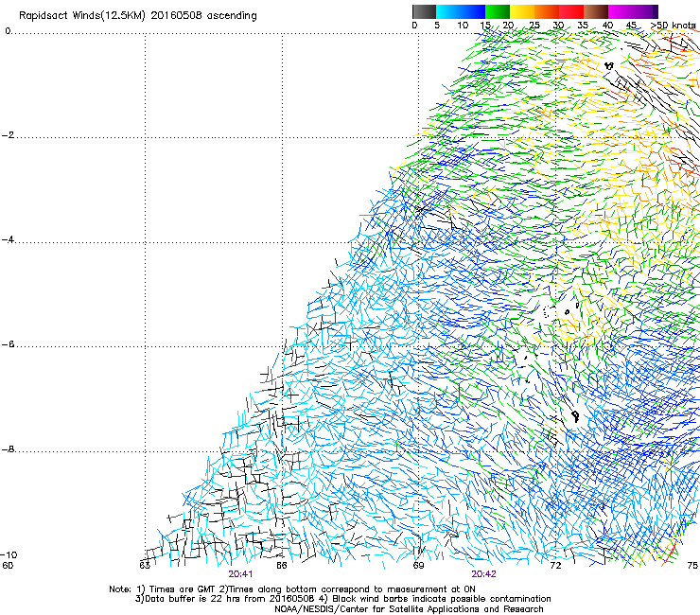Click the '-6' latitude axis label

click(8, 344)
